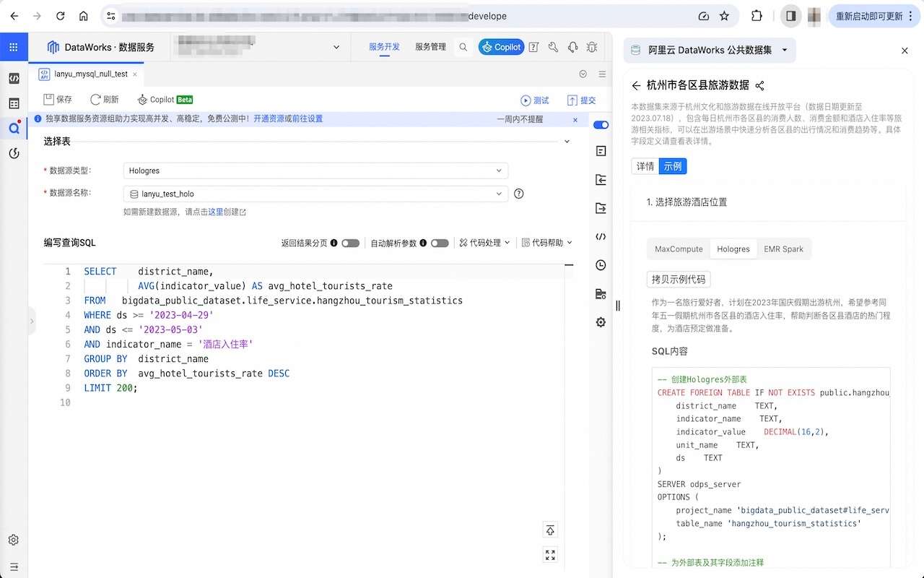
Task: Click the help icon beside 数据源名称 field
Action: [x=518, y=194]
